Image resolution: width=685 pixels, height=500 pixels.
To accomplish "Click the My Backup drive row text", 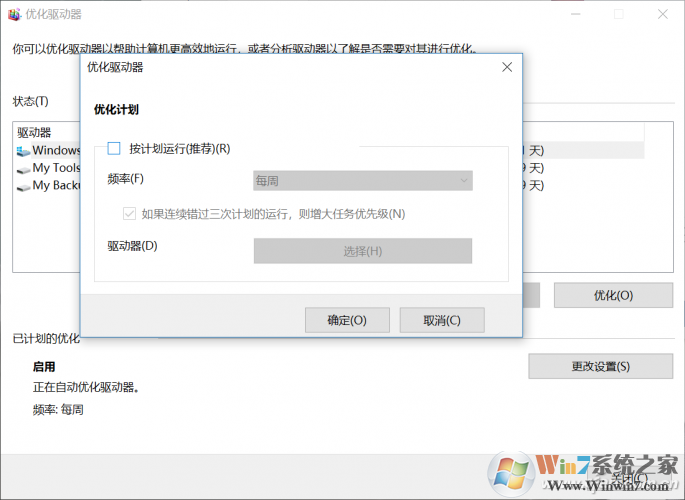I will pyautogui.click(x=56, y=185).
